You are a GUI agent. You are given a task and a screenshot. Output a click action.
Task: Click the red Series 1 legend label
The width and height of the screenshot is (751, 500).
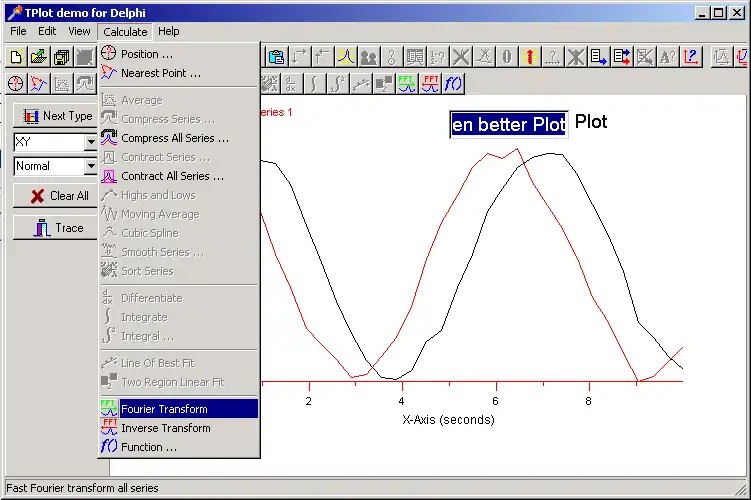pyautogui.click(x=277, y=113)
